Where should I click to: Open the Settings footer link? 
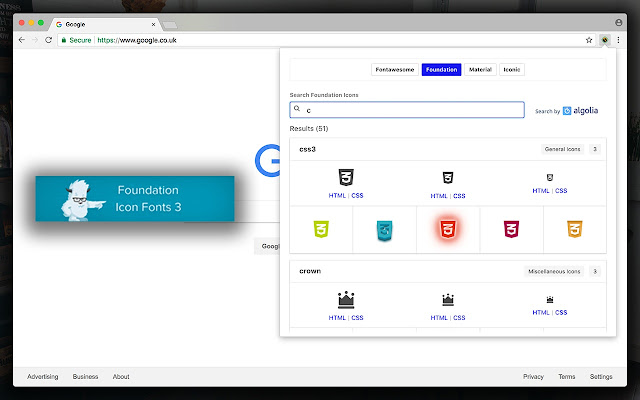601,377
